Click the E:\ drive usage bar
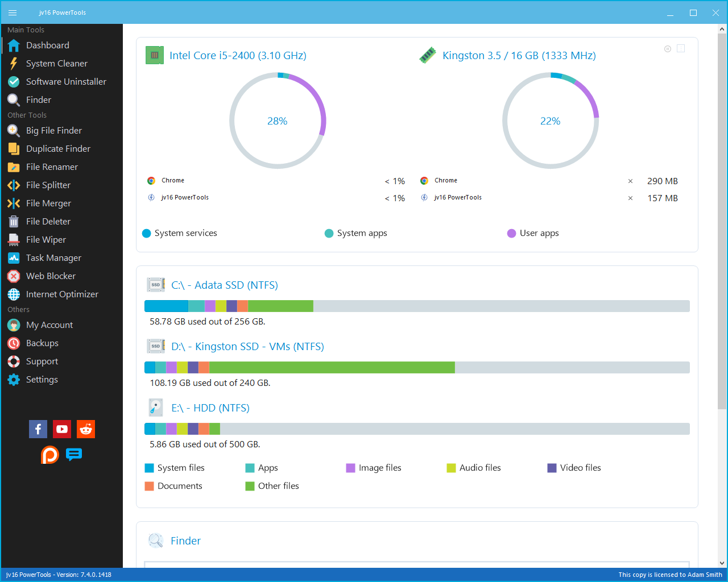The height and width of the screenshot is (582, 728). click(417, 429)
